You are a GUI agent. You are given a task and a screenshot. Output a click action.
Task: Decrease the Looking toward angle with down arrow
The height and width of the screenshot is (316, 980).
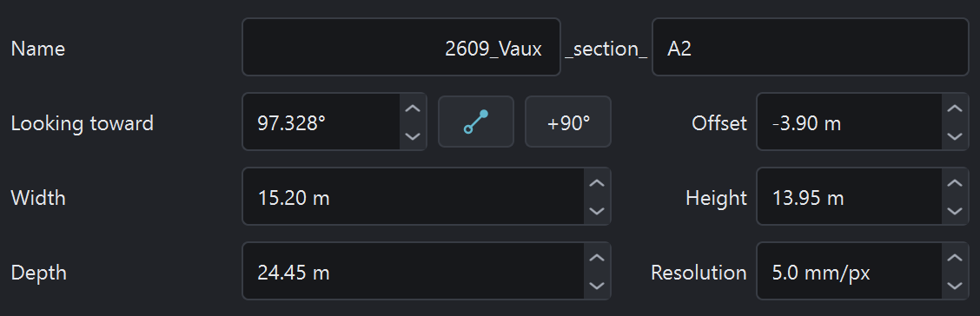point(413,136)
